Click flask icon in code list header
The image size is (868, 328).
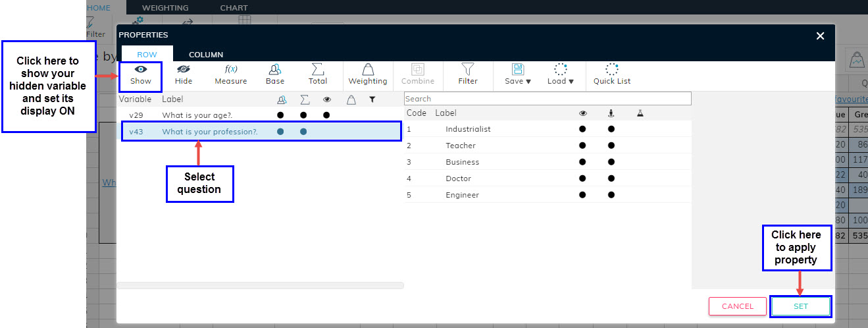(x=640, y=113)
